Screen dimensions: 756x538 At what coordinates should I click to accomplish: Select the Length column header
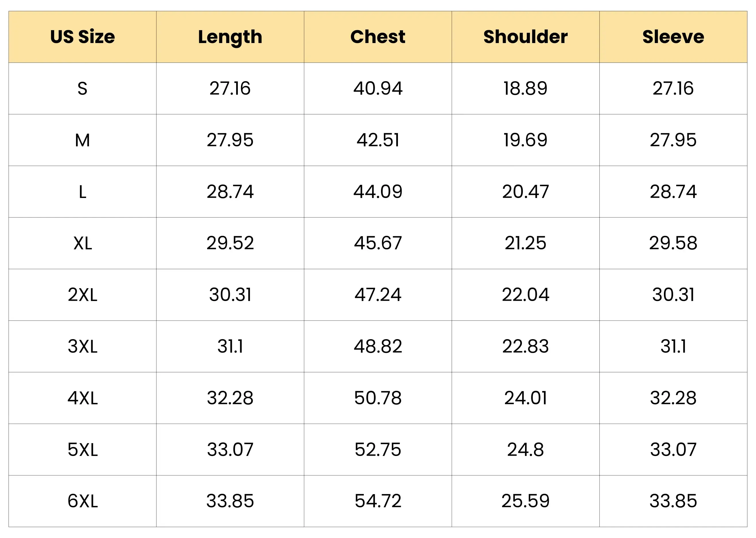230,37
